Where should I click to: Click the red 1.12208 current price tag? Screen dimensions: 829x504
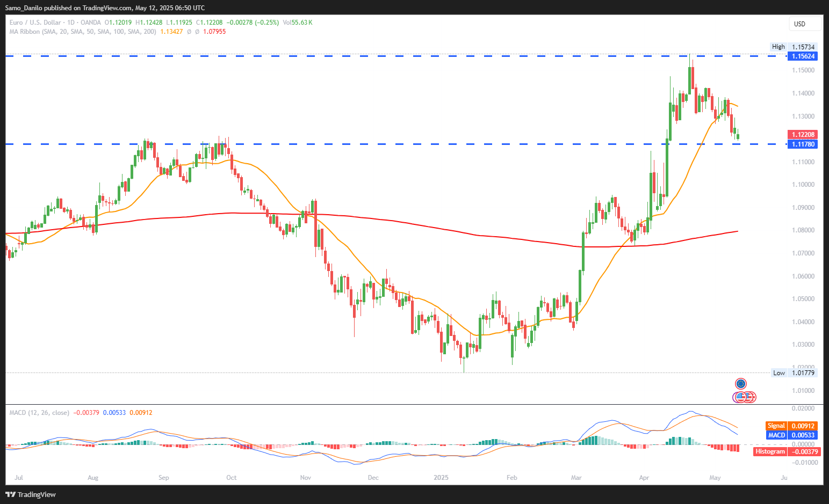tap(803, 135)
